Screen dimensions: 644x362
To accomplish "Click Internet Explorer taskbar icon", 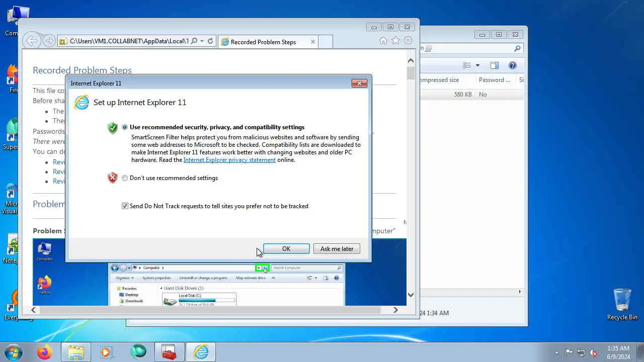I will 201,352.
